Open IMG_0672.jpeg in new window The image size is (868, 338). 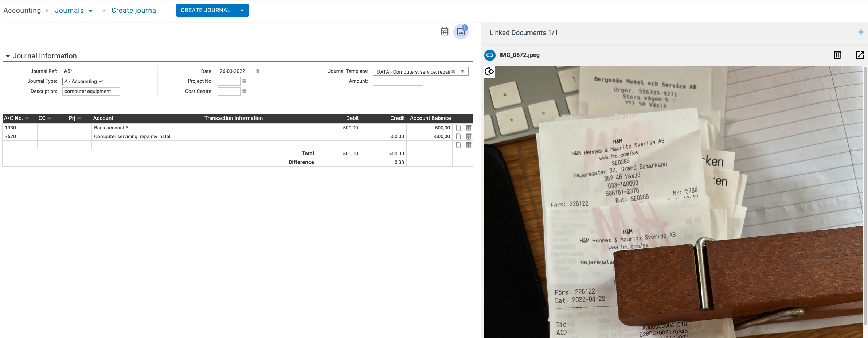click(860, 55)
